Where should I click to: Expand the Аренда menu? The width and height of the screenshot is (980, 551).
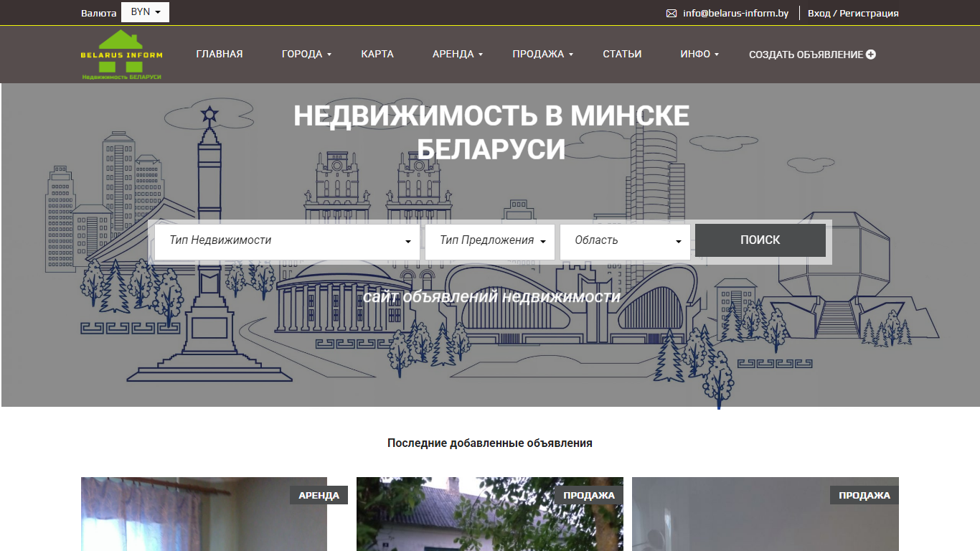(x=458, y=54)
